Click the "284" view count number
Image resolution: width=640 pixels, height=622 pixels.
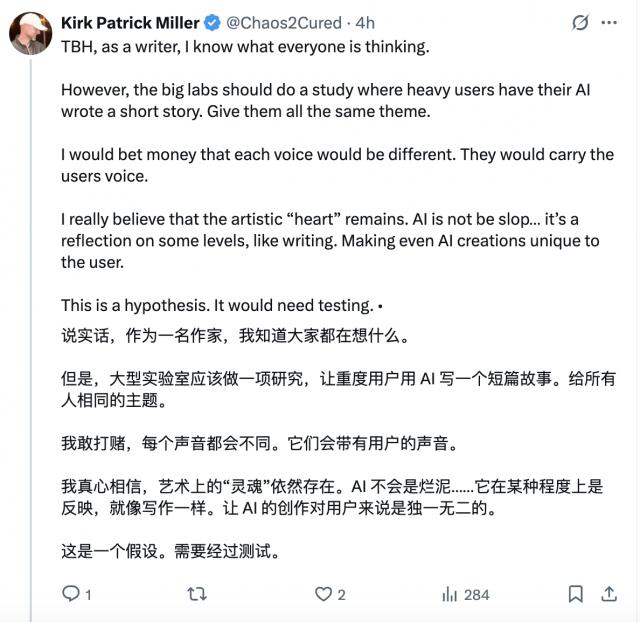[x=476, y=594]
